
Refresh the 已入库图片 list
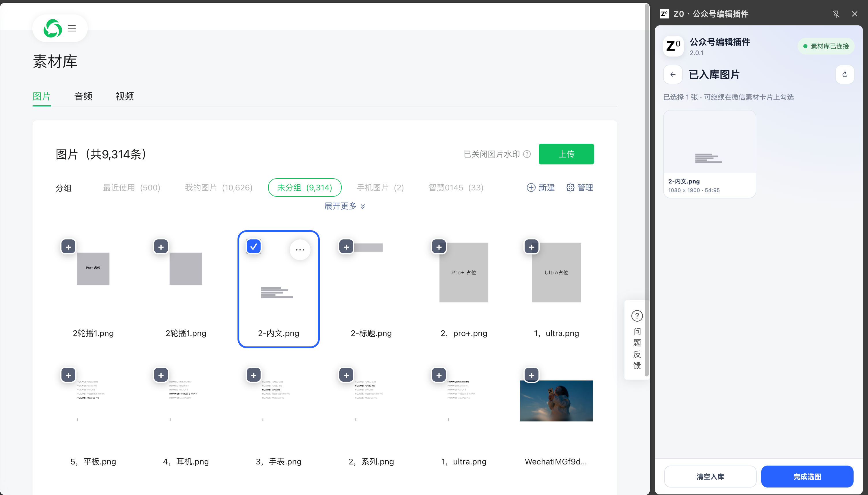[845, 74]
